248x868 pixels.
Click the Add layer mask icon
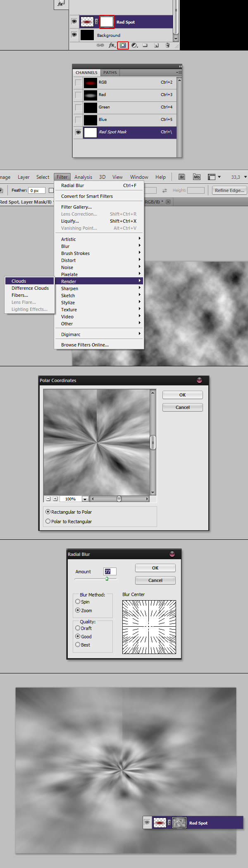tap(123, 45)
